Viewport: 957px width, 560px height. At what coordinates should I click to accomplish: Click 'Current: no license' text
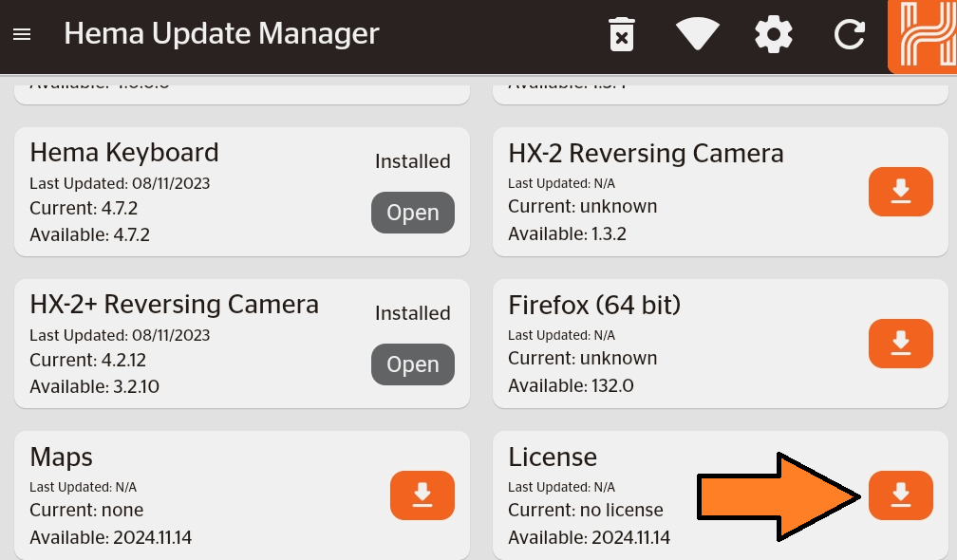pyautogui.click(x=586, y=510)
